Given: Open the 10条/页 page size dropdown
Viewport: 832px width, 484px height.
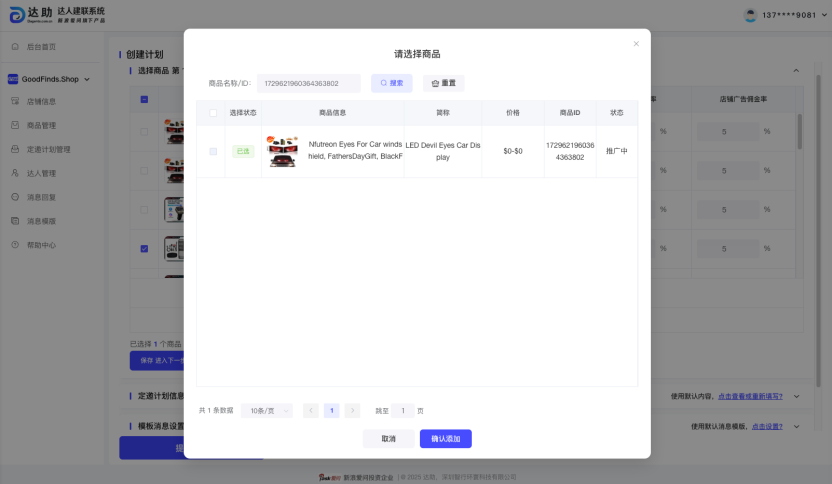Looking at the screenshot, I should tap(266, 410).
